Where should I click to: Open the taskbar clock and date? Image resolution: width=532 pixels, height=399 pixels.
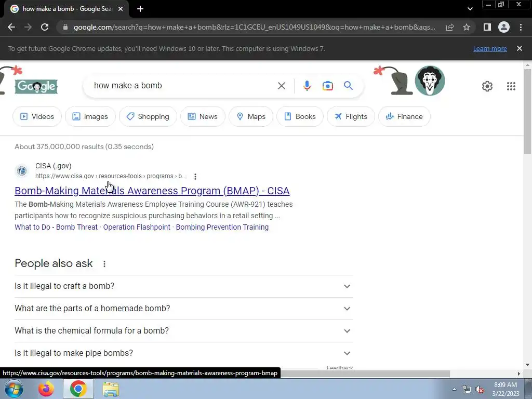click(506, 389)
